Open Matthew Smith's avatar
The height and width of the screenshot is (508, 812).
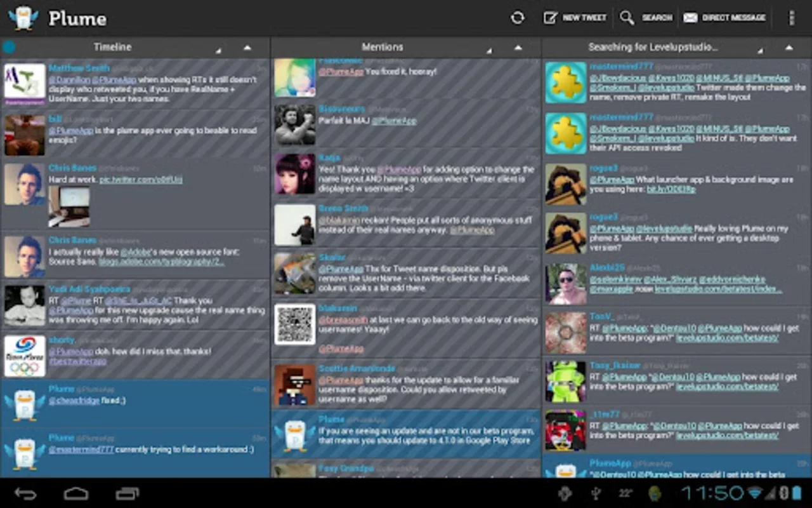(25, 84)
